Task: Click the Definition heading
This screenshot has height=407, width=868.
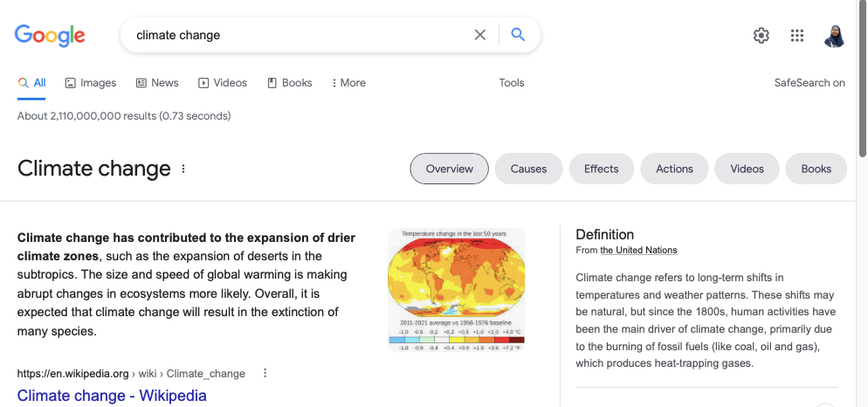Action: (x=604, y=234)
